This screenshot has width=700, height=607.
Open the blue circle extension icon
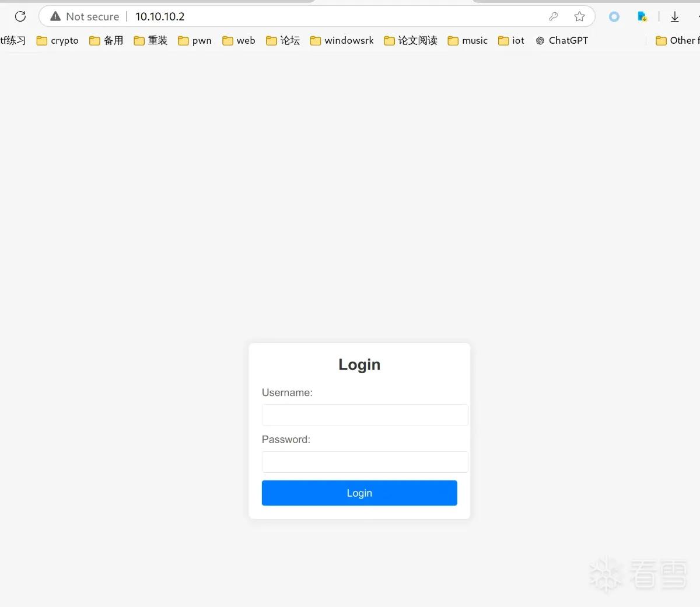[x=614, y=17]
